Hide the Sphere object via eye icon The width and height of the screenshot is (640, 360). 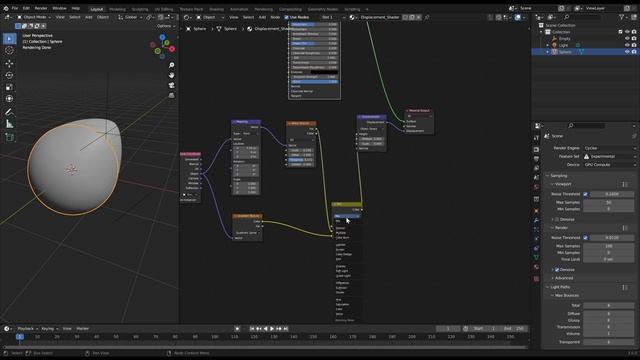(627, 52)
